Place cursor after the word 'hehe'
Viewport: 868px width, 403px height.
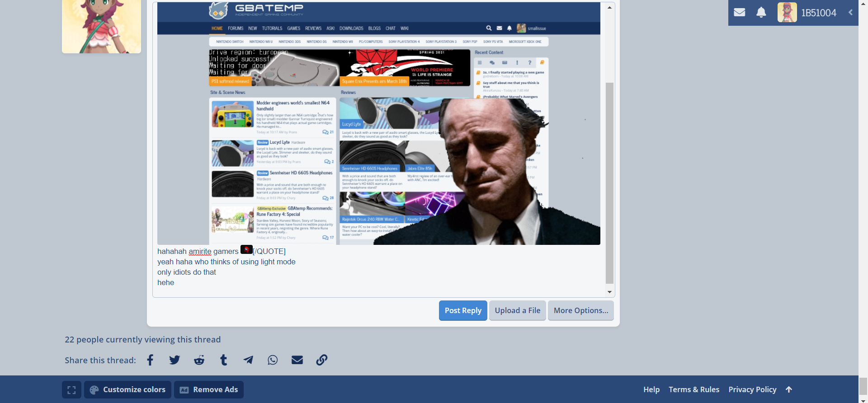tap(175, 283)
